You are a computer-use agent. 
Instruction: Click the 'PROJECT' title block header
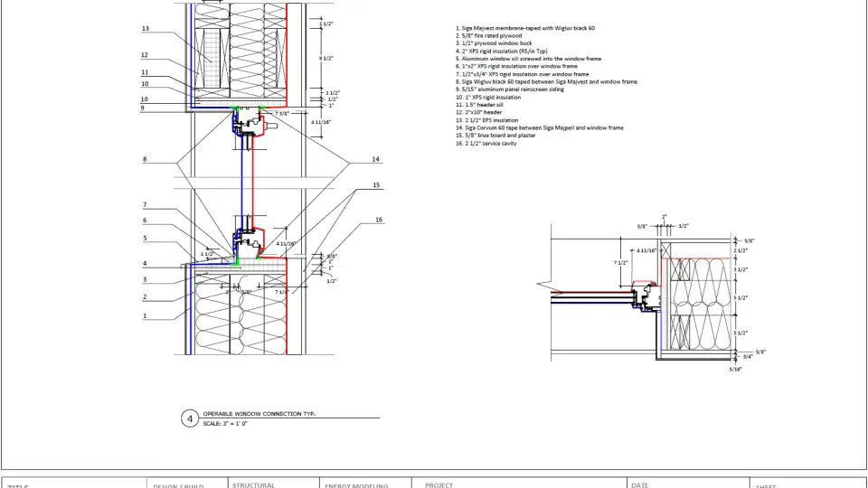click(x=439, y=485)
